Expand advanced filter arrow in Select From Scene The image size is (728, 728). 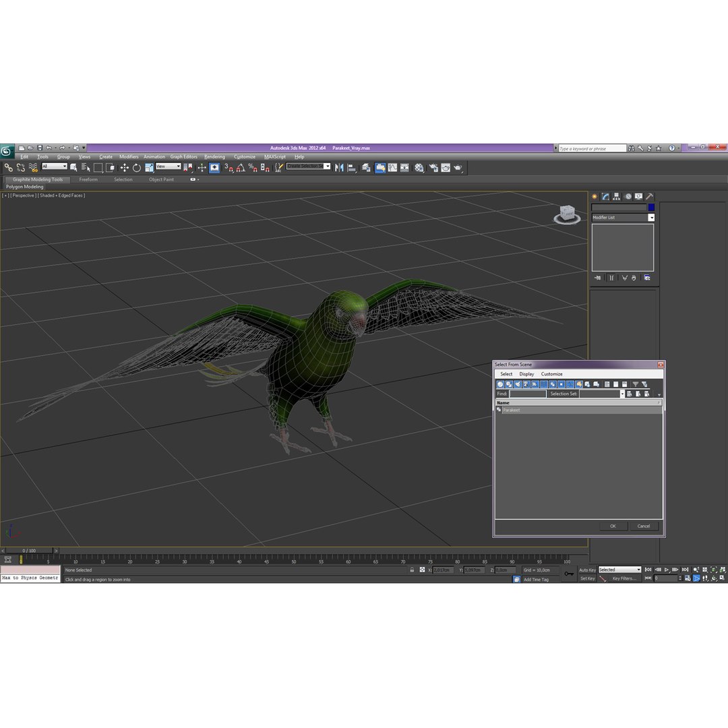659,395
